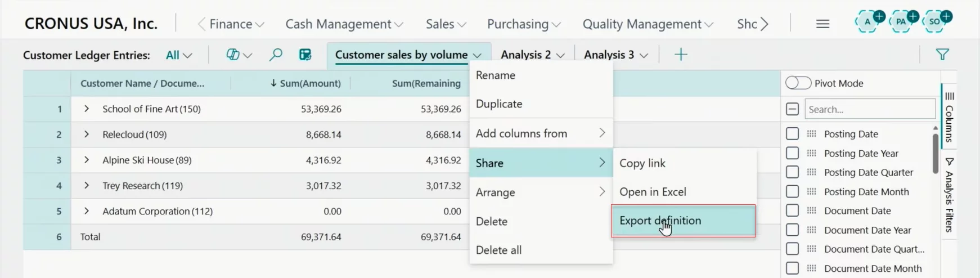
Task: Open the Finance menu dropdown
Action: tap(236, 24)
